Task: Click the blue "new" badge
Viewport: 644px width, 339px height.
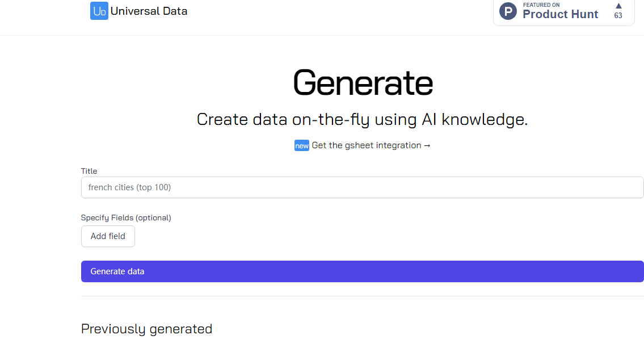Action: [x=302, y=146]
